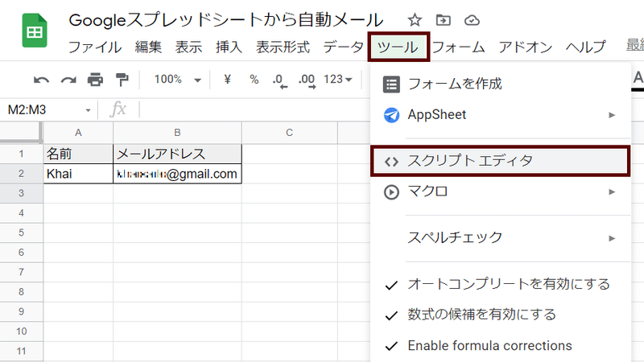Open the フォーム menu
Image resolution: width=644 pixels, height=362 pixels.
[x=458, y=47]
